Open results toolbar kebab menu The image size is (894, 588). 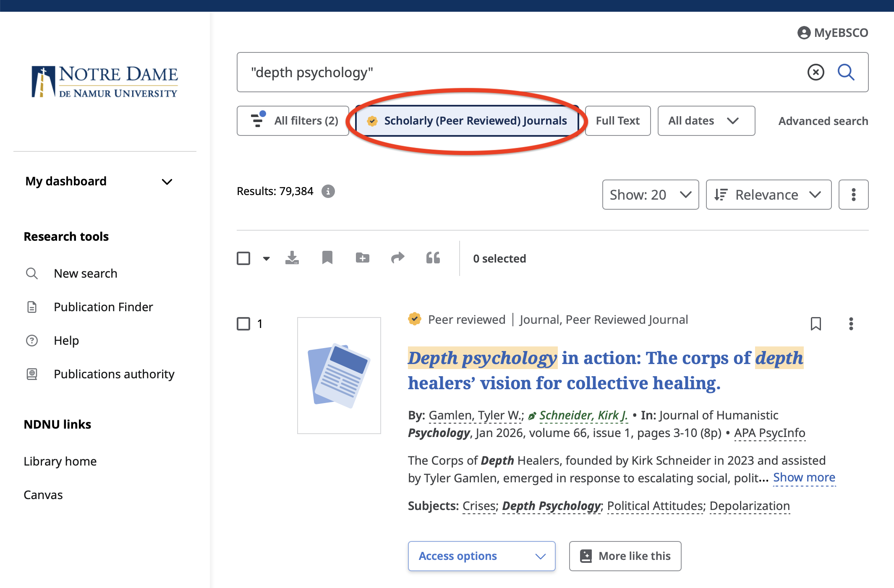tap(854, 195)
